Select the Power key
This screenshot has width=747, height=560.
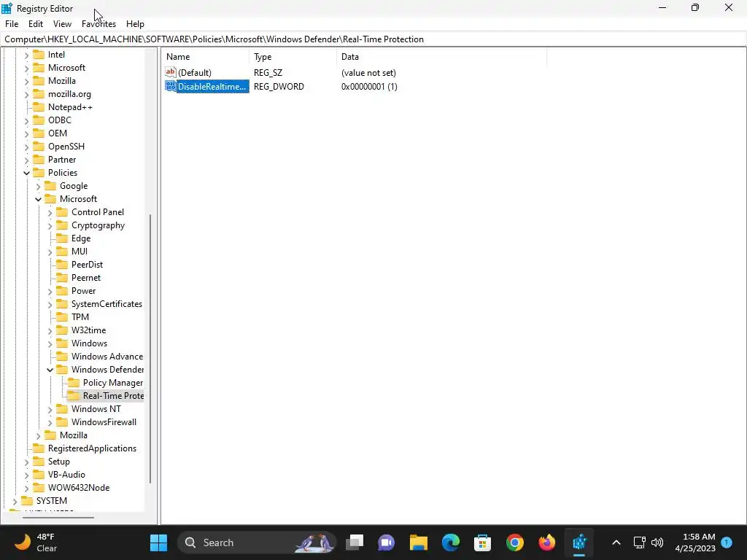coord(83,291)
